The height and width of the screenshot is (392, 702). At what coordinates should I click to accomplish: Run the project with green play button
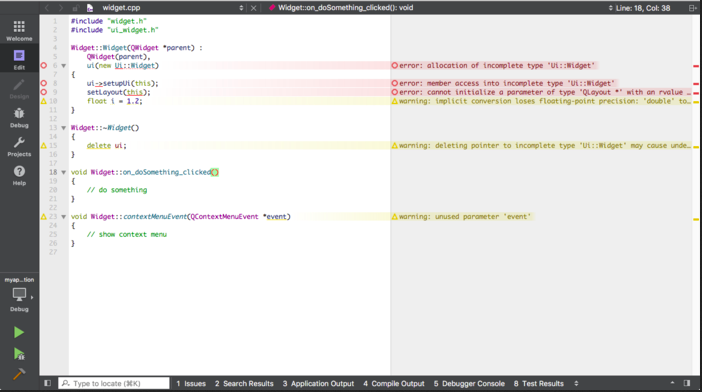point(18,332)
